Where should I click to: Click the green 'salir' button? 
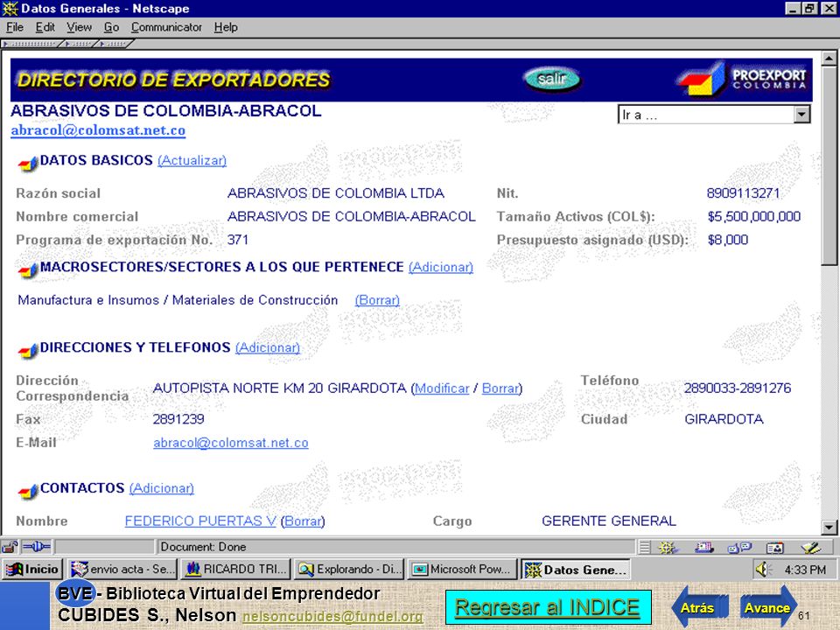click(x=552, y=80)
